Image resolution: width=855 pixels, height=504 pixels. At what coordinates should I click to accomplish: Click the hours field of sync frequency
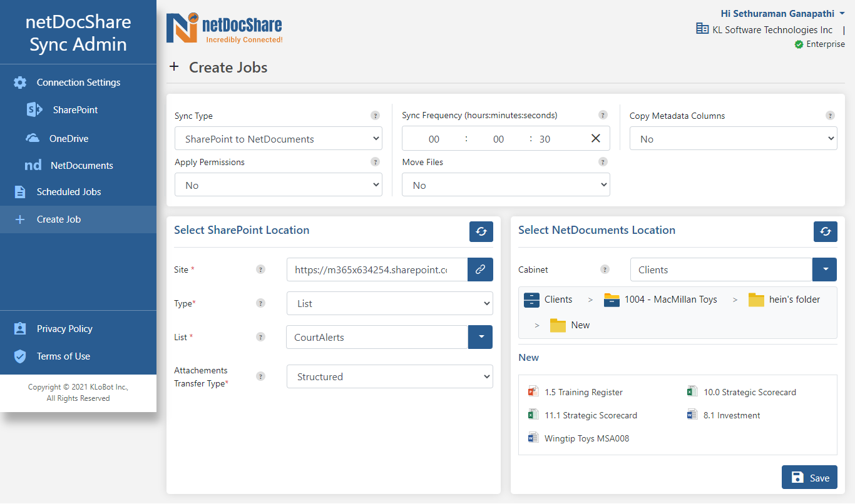pyautogui.click(x=434, y=139)
